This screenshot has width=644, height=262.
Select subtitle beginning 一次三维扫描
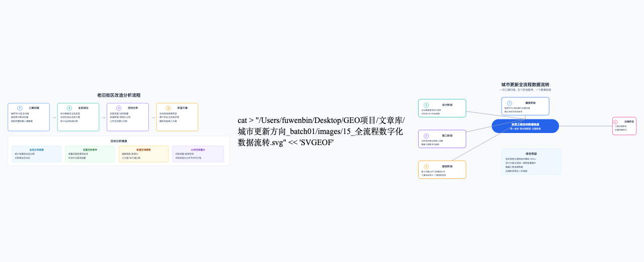(x=525, y=90)
